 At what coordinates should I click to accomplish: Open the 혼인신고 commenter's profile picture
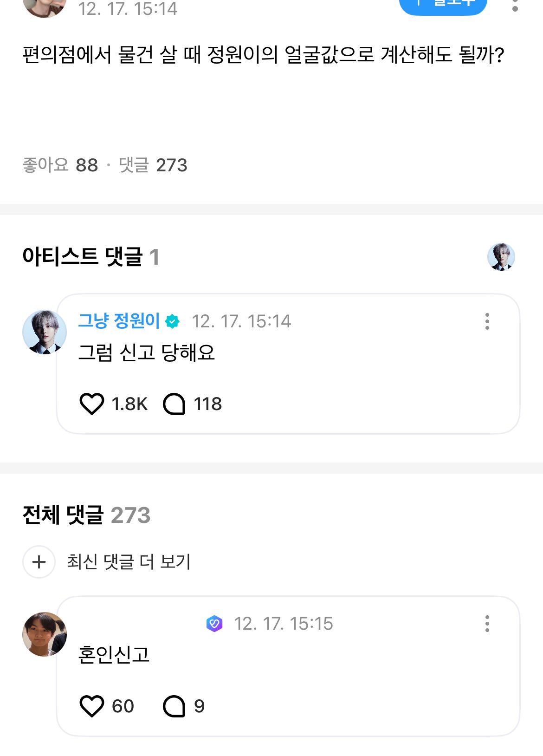coord(45,634)
